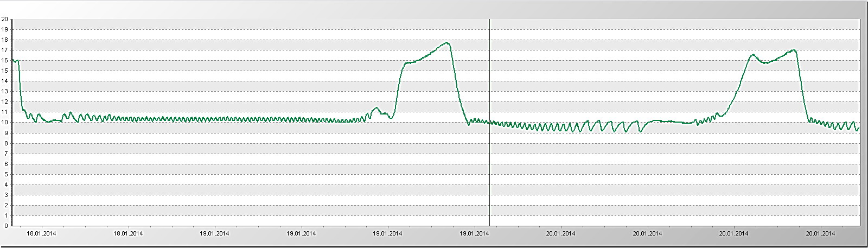Click the y-axis label 18
The image size is (868, 248).
point(4,40)
